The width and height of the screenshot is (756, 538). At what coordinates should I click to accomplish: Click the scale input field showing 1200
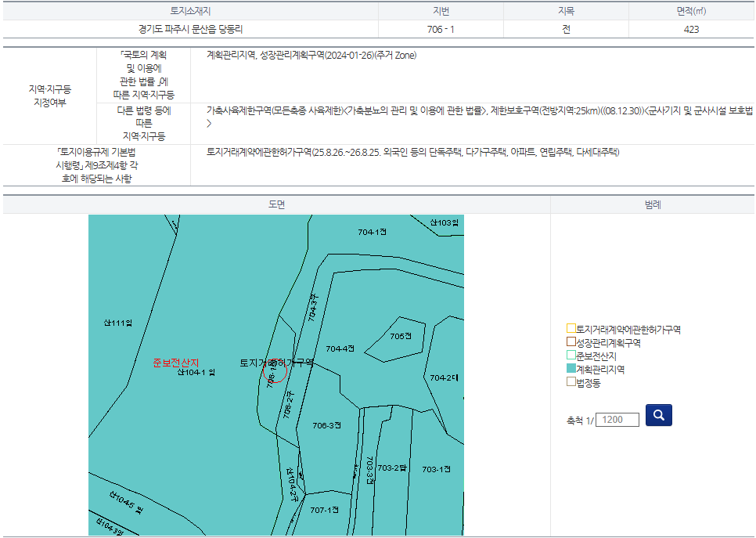(617, 420)
